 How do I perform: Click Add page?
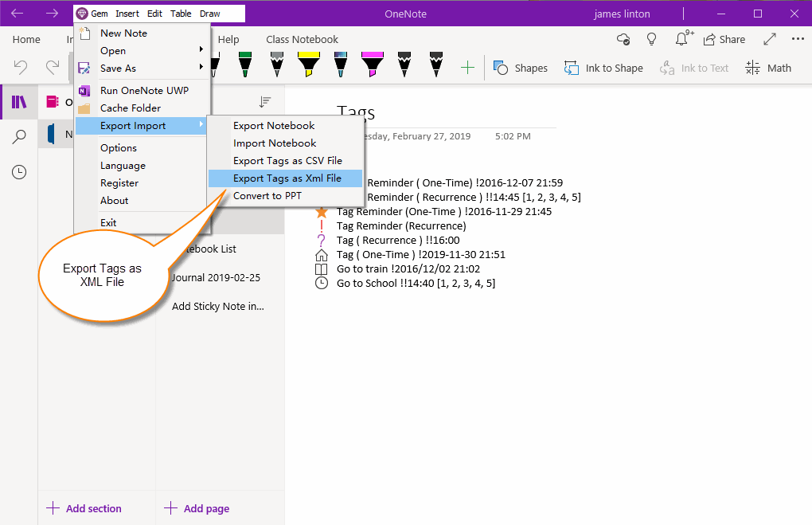[x=197, y=508]
